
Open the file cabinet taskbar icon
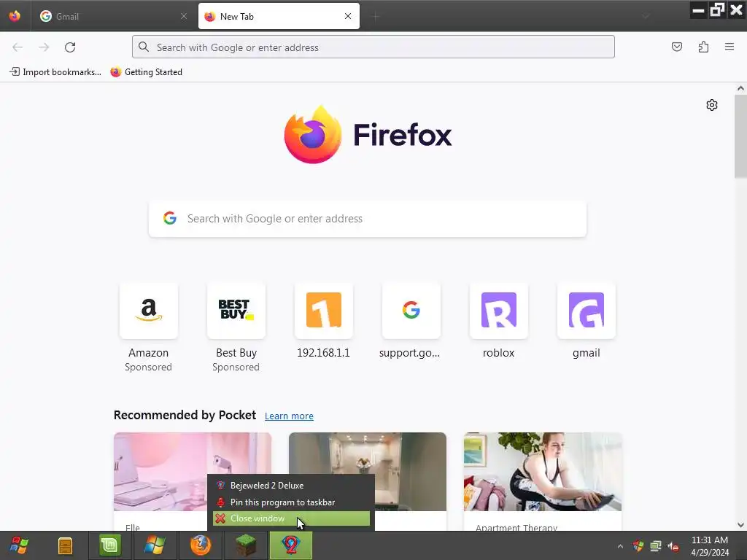click(65, 545)
